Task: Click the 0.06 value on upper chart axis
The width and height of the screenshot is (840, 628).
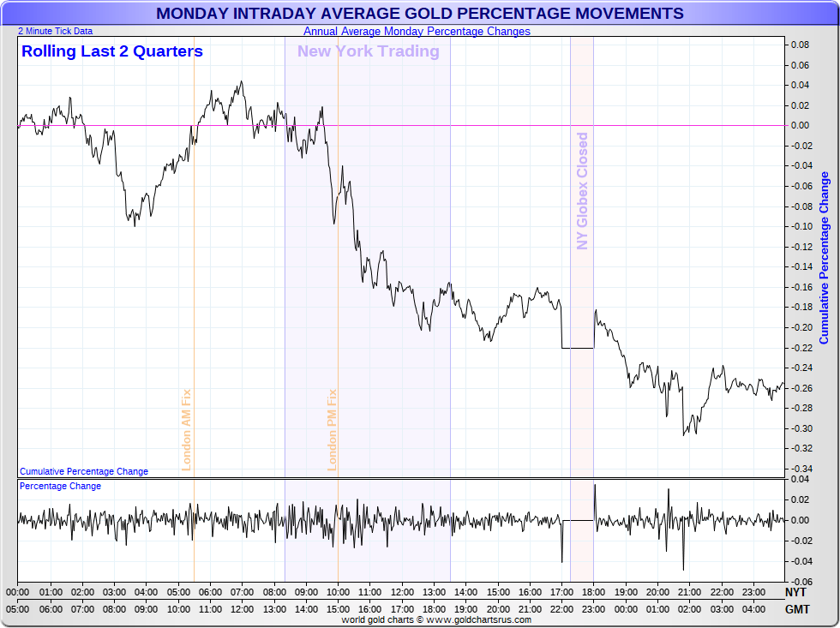Action: pyautogui.click(x=801, y=65)
